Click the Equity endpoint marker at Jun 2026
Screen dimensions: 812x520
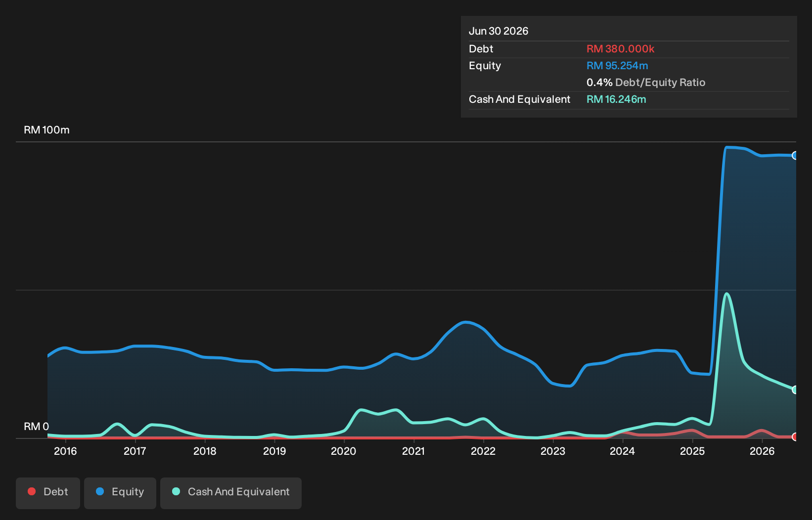point(795,156)
